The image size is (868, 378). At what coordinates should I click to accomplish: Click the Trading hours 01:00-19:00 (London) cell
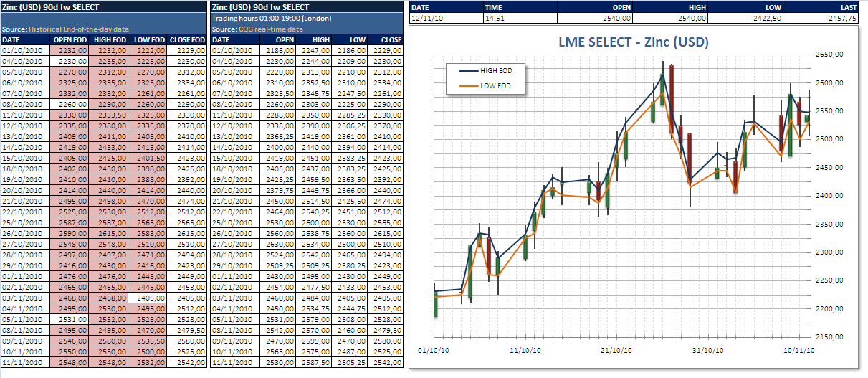tap(263, 17)
